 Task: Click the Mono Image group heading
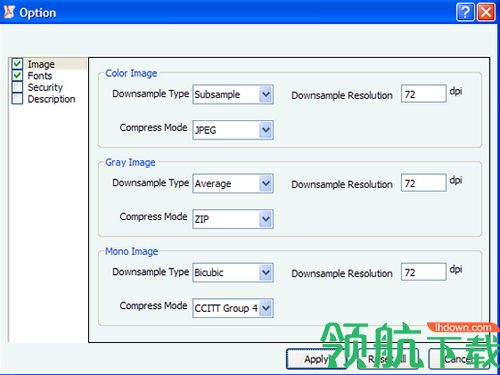[131, 251]
